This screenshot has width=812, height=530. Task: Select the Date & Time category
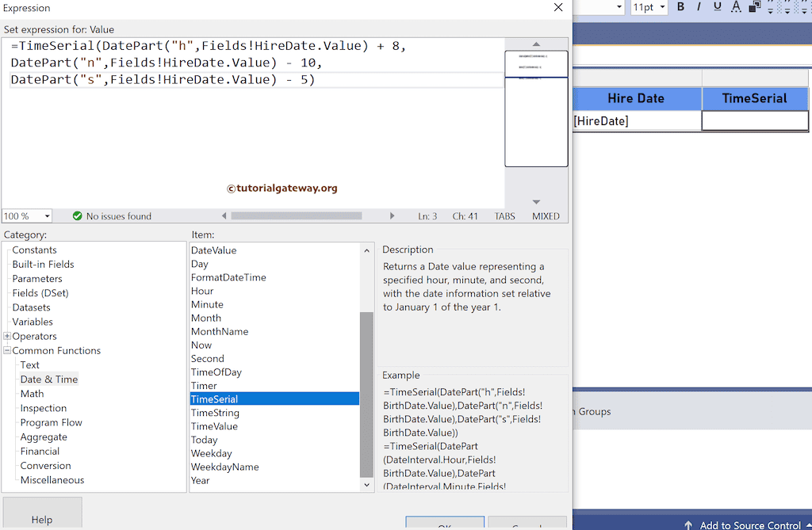(48, 379)
